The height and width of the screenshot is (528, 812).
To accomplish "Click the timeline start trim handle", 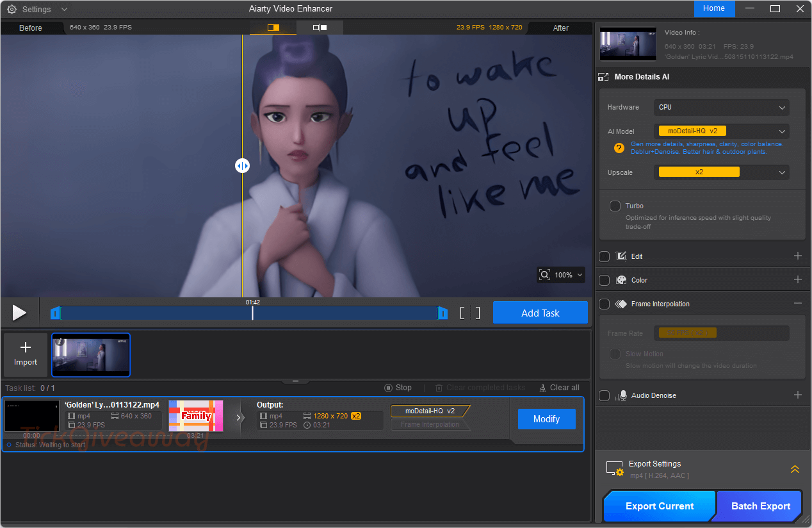I will [55, 313].
